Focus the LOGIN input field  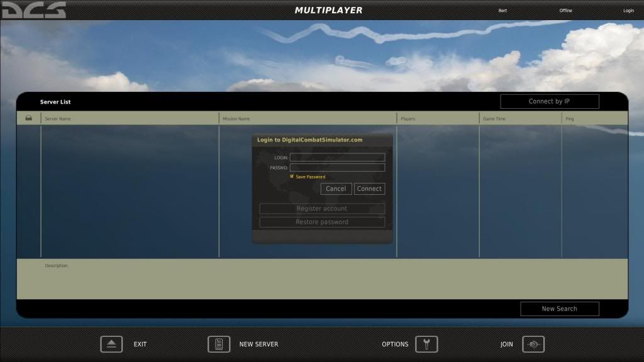(337, 158)
